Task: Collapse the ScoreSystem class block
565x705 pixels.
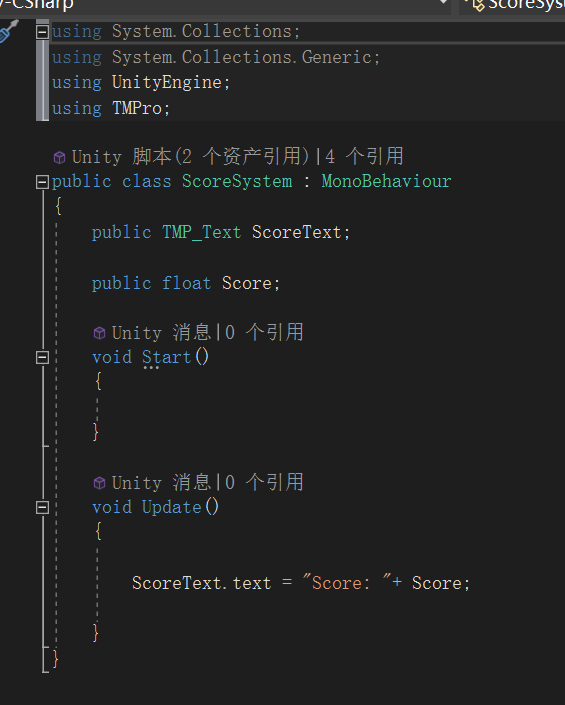Action: tap(42, 182)
